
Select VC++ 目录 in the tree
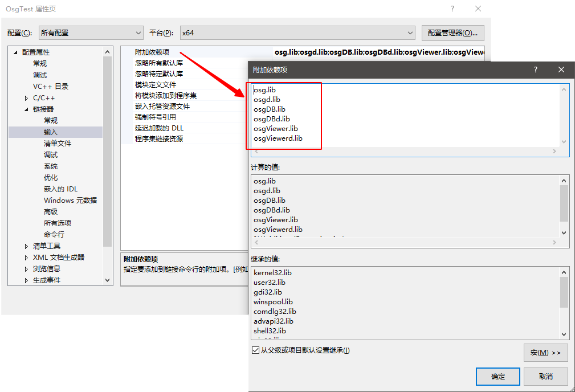[x=51, y=87]
